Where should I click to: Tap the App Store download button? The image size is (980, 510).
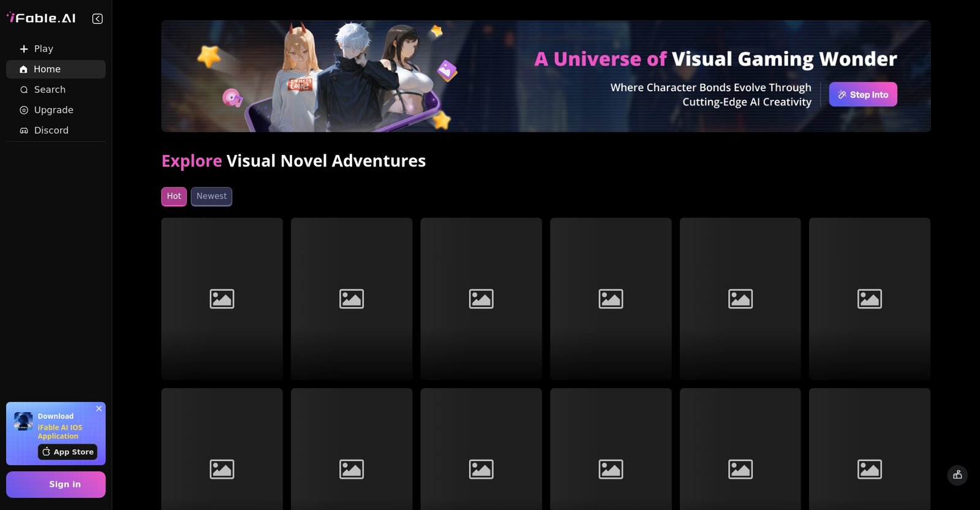coord(67,452)
